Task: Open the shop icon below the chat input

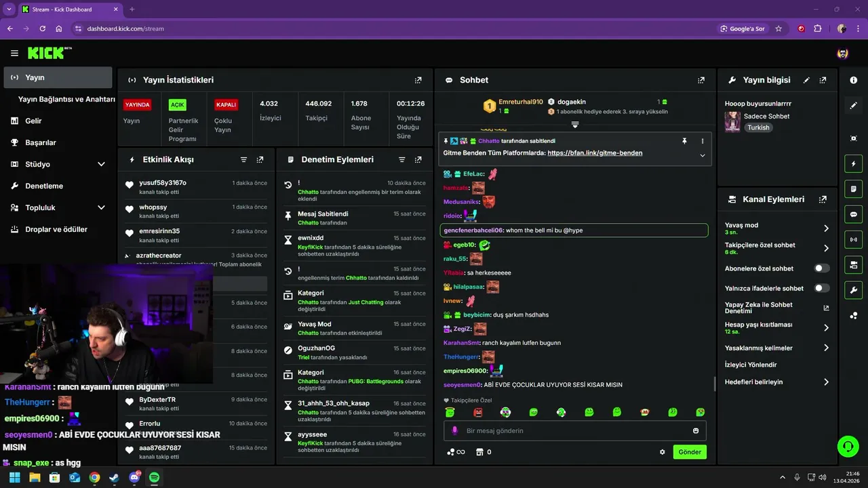Action: pyautogui.click(x=479, y=452)
